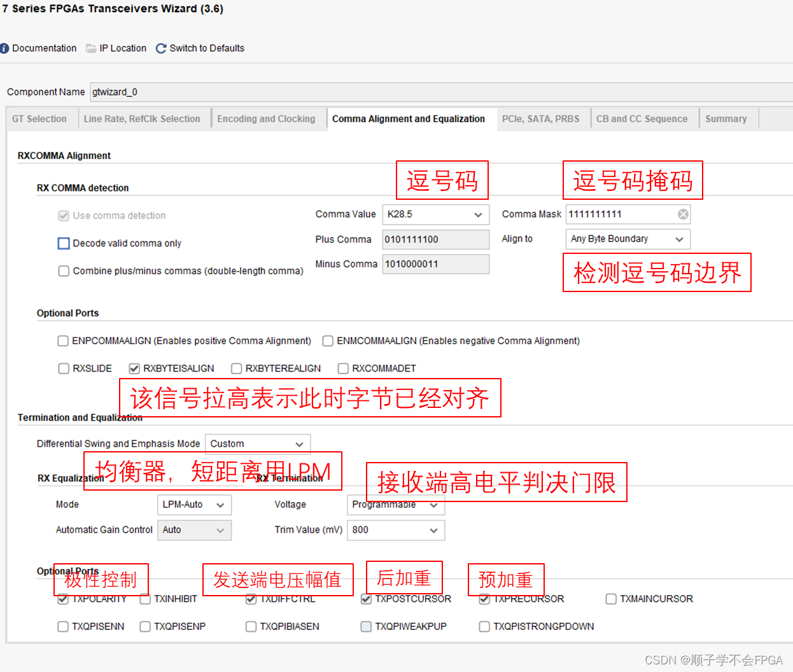
Task: Click the Plus Comma value field
Action: [x=436, y=240]
